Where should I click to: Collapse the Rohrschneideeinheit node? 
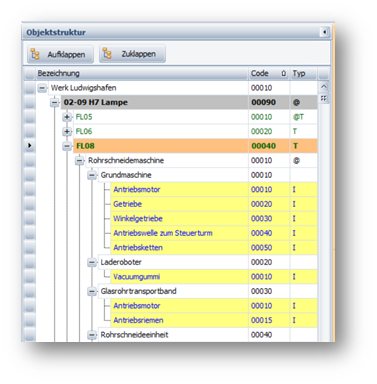tap(92, 335)
